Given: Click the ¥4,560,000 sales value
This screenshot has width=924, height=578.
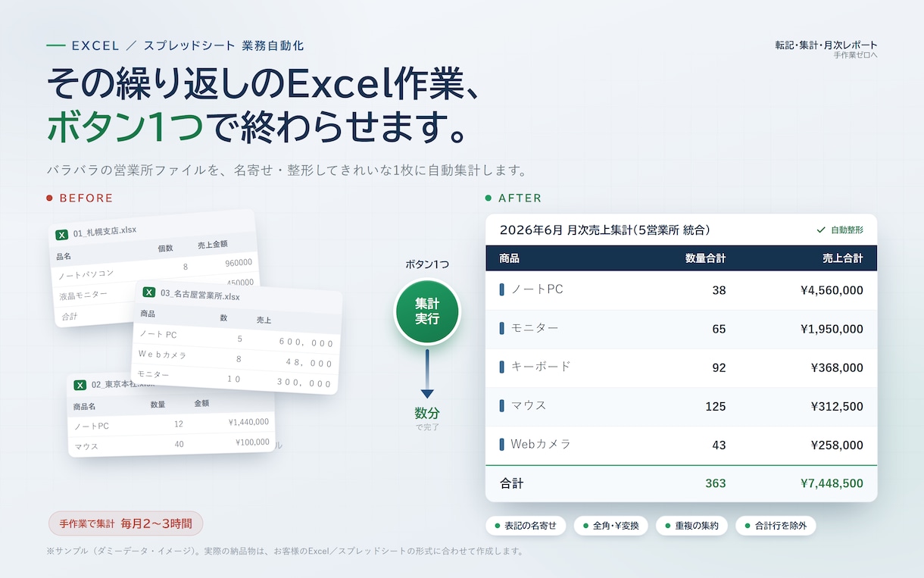Looking at the screenshot, I should pos(832,290).
